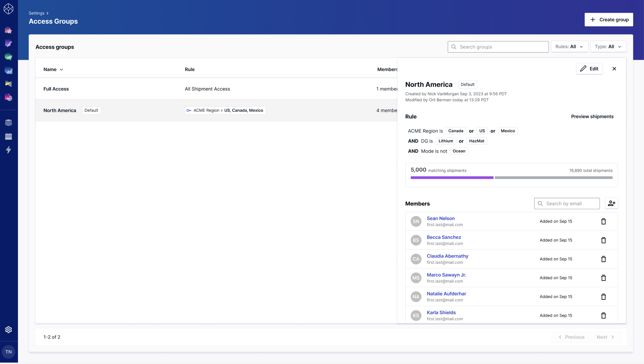Click the All Shipment Access rule cell
Screen dimensions: 644x364
207,89
